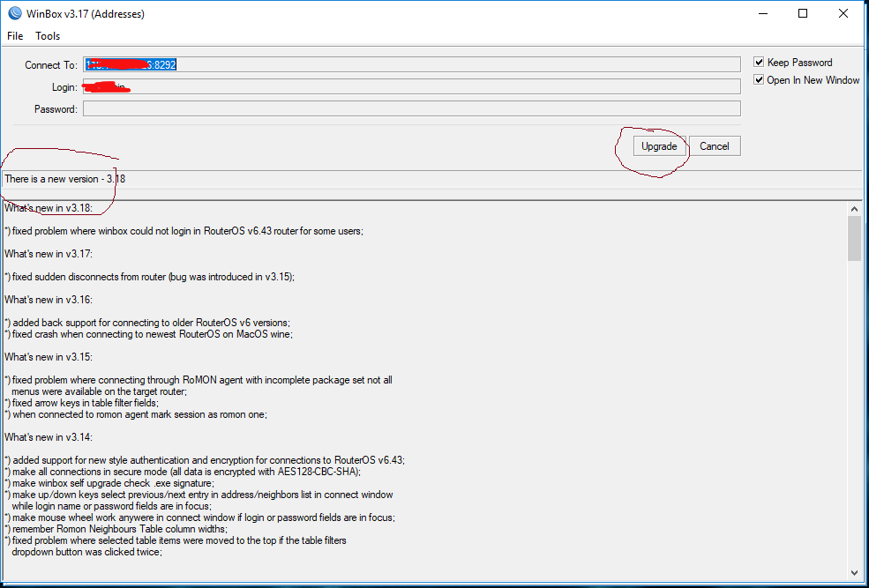Click the Connect To address field

412,64
